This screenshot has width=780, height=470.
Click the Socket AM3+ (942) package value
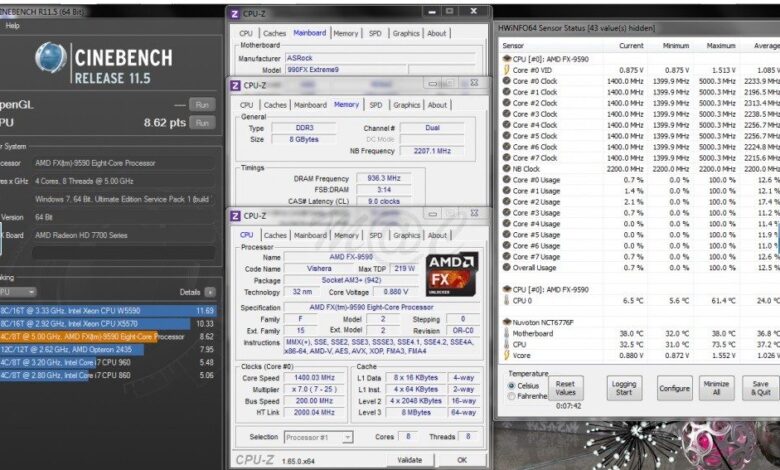[x=351, y=280]
